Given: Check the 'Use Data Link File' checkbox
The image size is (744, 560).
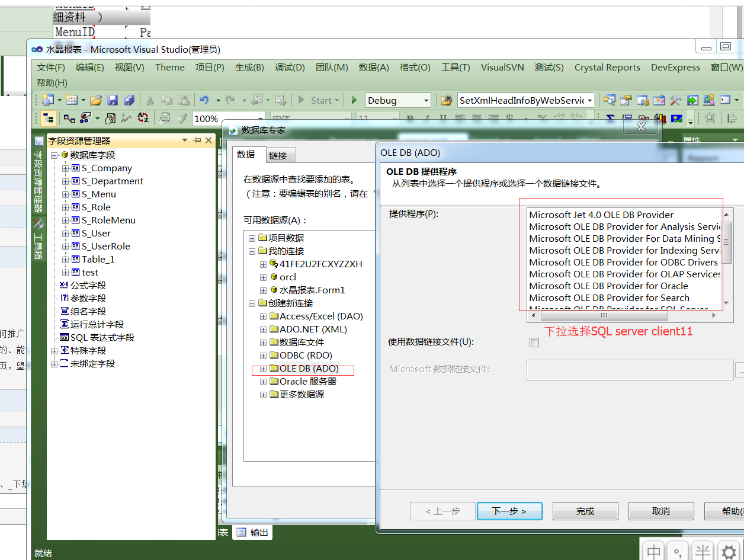Looking at the screenshot, I should [x=534, y=343].
